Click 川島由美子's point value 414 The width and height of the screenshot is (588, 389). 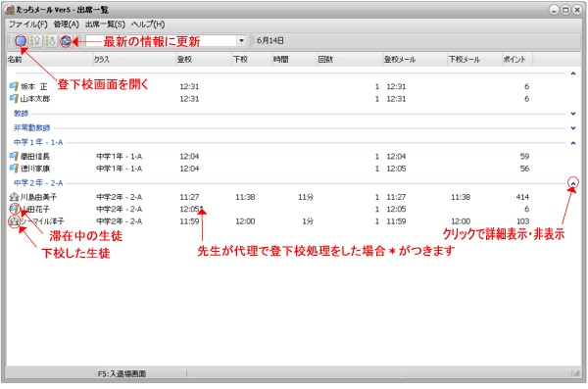coord(522,197)
